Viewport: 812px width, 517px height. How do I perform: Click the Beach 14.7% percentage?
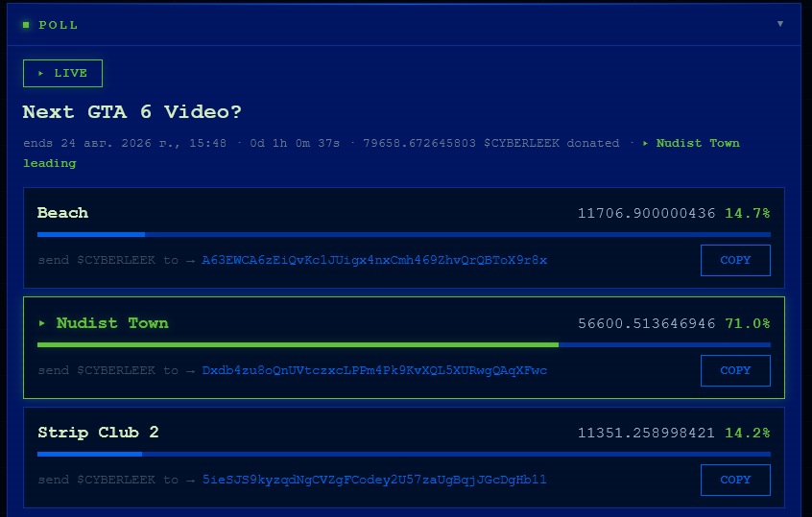point(748,213)
